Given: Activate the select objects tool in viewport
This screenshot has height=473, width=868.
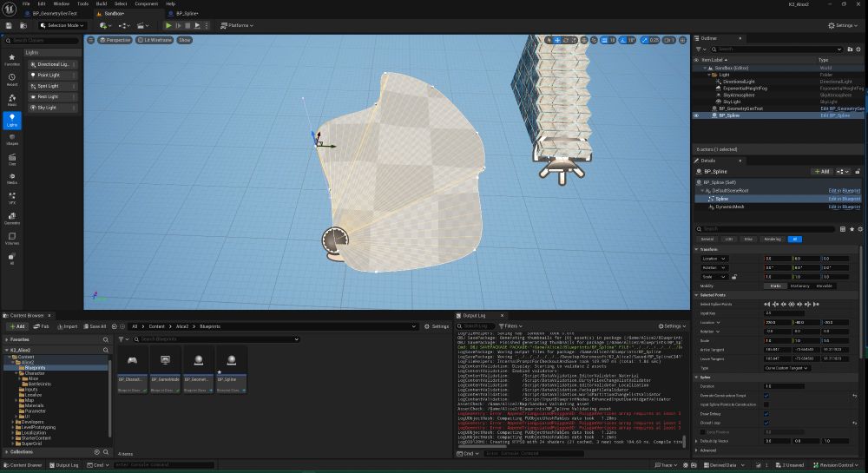Looking at the screenshot, I should [549, 40].
